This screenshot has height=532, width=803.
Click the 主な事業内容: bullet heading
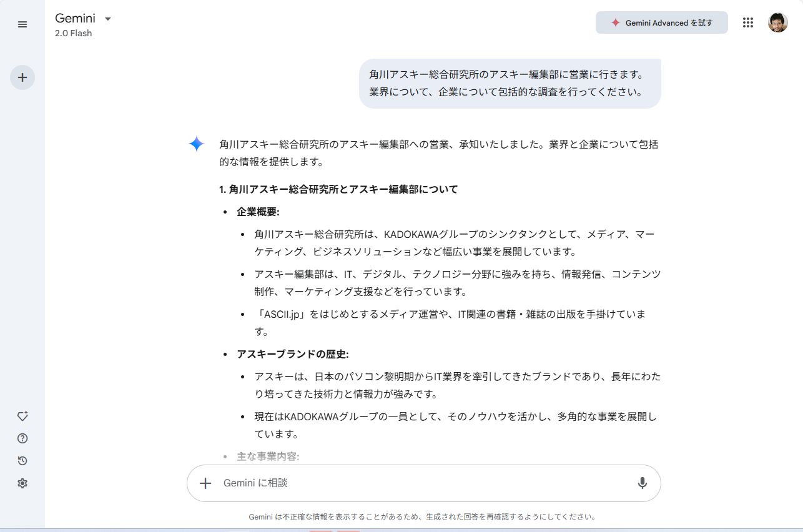268,456
